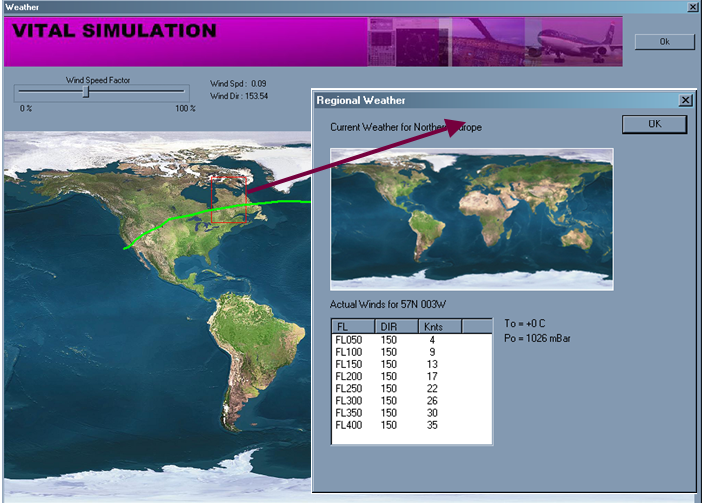
Task: Click OK in Regional Weather dialog
Action: (x=654, y=124)
